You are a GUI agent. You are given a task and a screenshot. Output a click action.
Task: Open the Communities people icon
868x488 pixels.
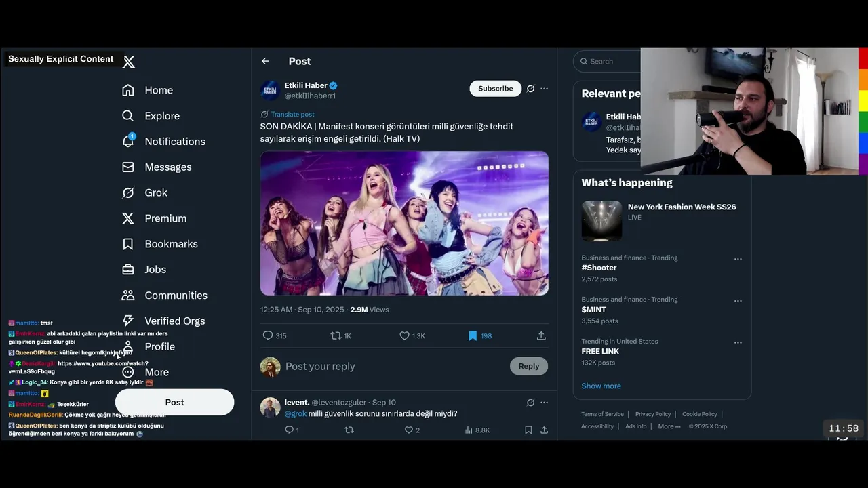127,295
